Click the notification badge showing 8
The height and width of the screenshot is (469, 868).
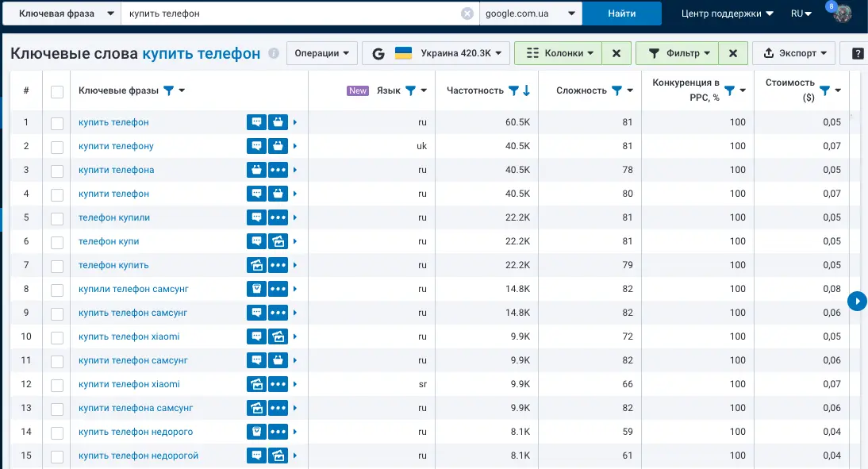(x=831, y=6)
